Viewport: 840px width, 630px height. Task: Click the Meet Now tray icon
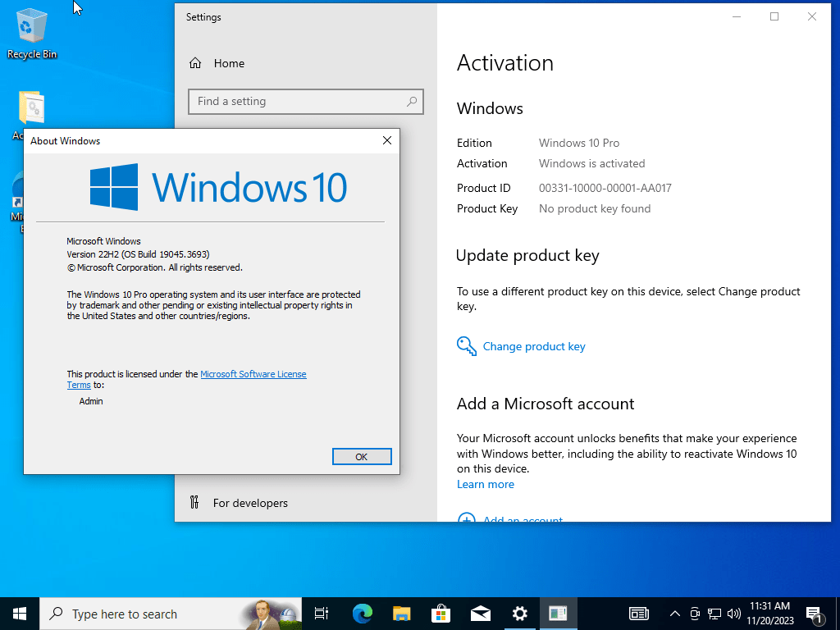tap(695, 614)
